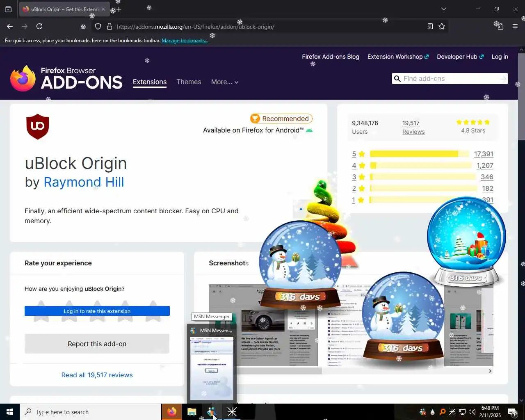Click the snowflake app in taskbar
The image size is (525, 420).
pyautogui.click(x=232, y=412)
